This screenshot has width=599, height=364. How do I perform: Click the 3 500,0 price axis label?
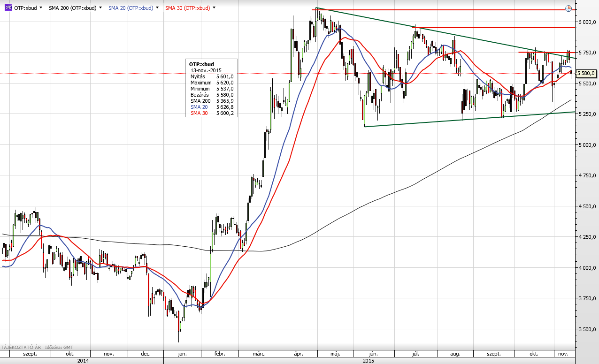587,329
